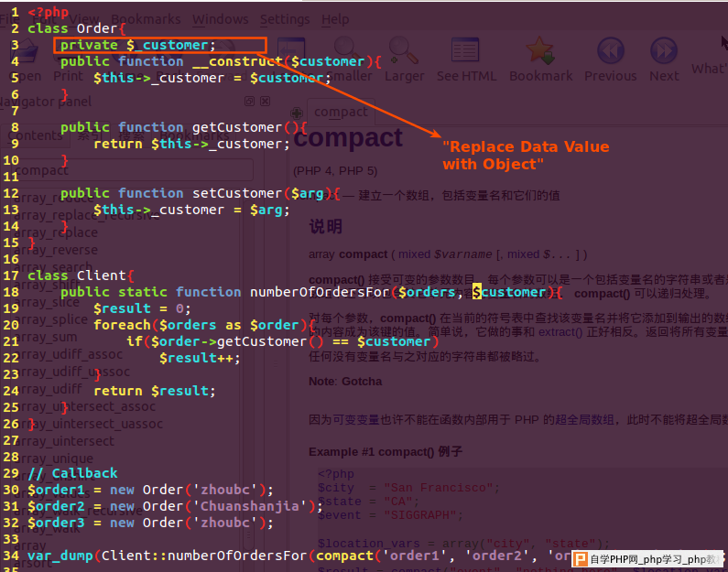Click 'class Client{' code line
Viewport: 728px width, 572px height.
(x=81, y=275)
